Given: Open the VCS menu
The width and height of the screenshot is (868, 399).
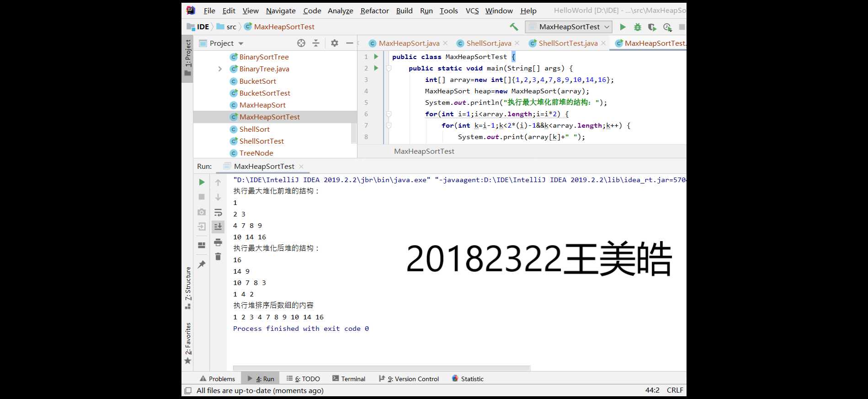Looking at the screenshot, I should click(x=472, y=11).
